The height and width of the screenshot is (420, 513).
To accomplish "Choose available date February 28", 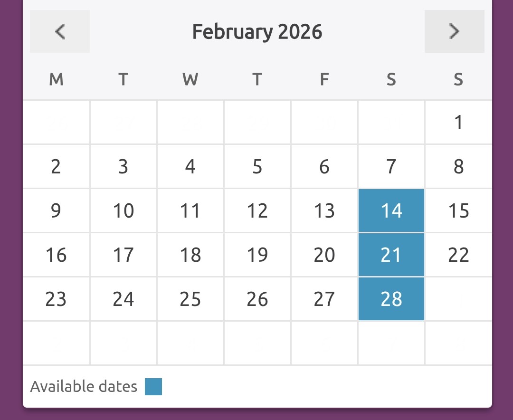I will pyautogui.click(x=391, y=299).
